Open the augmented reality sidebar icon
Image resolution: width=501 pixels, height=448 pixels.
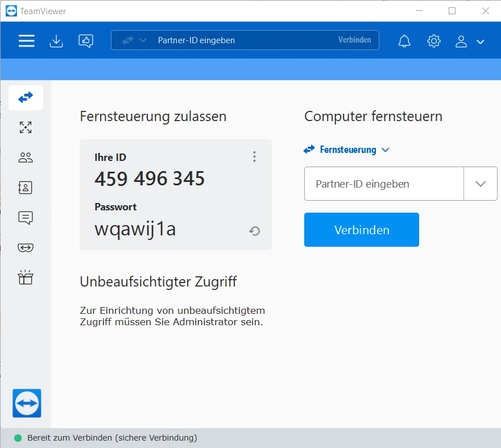point(26,248)
